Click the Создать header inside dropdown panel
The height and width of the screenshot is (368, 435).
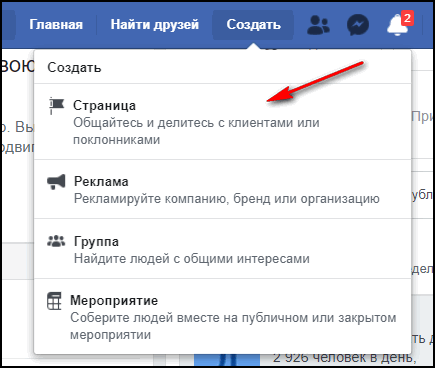[74, 68]
